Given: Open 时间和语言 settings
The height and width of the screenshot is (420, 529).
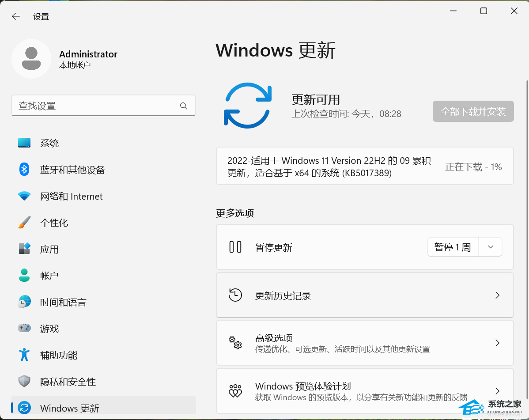Looking at the screenshot, I should pos(104,302).
